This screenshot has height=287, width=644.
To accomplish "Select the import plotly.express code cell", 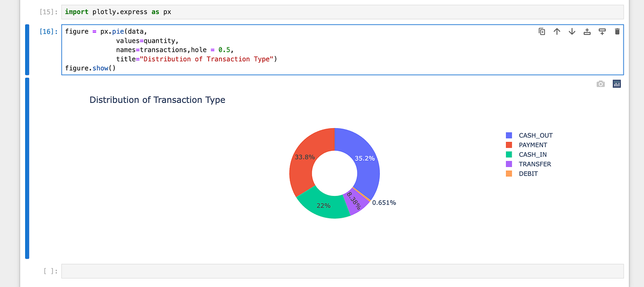I will 332,11.
